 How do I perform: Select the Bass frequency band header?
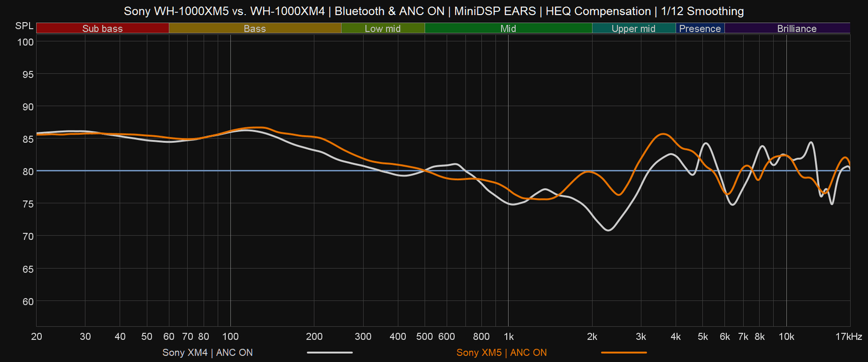pos(255,28)
